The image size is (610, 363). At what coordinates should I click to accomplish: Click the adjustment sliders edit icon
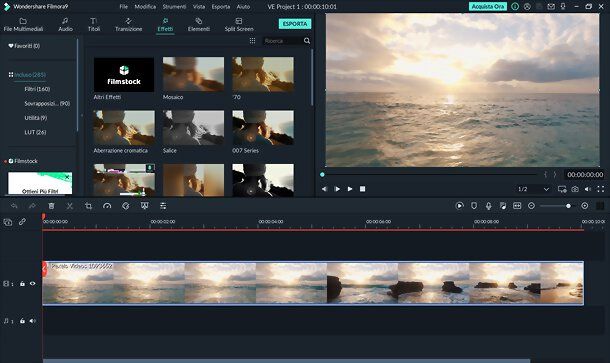tap(163, 206)
